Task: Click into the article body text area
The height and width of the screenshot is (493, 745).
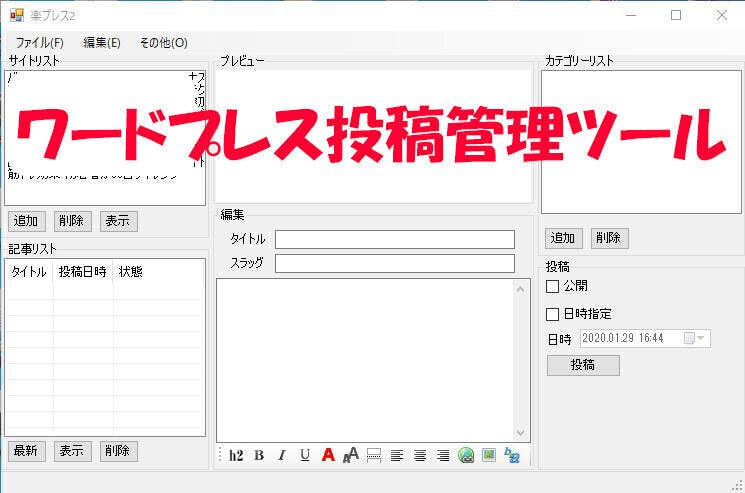Action: point(365,361)
